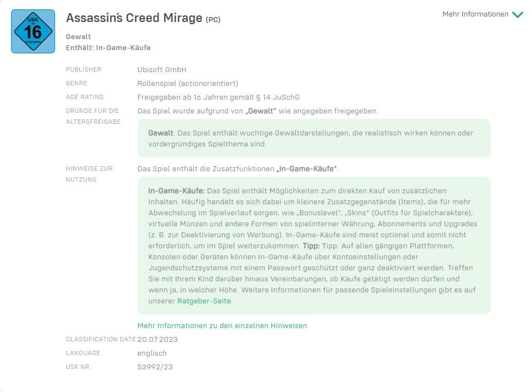
Task: Click the language value "englisch"
Action: point(152,353)
